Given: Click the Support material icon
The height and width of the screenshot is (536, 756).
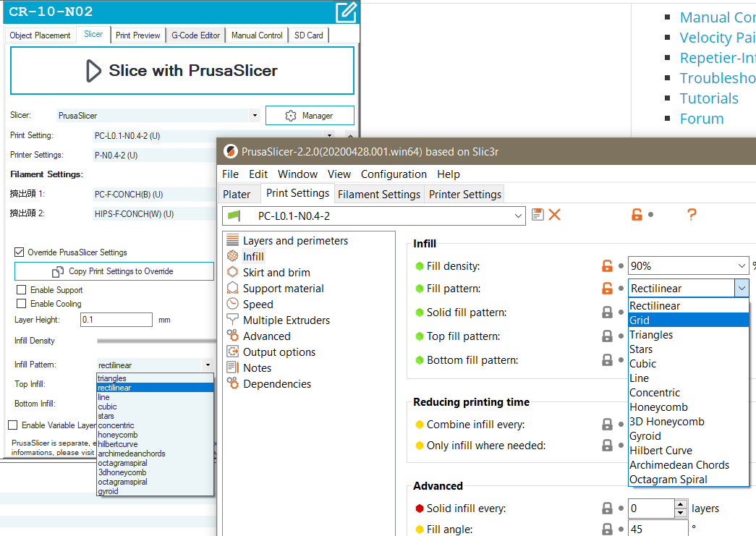Looking at the screenshot, I should click(x=232, y=288).
